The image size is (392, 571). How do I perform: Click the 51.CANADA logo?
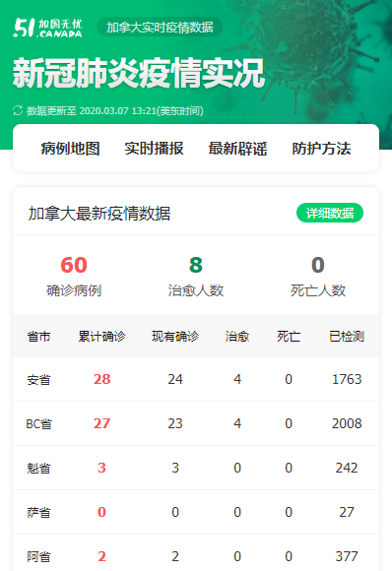pos(47,28)
